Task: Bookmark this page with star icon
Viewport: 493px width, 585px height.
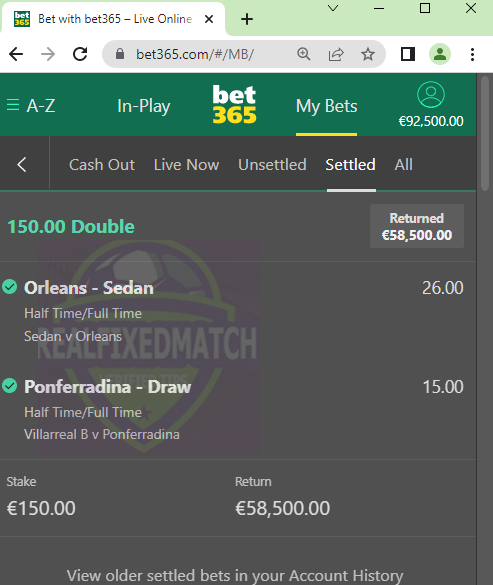Action: coord(368,54)
